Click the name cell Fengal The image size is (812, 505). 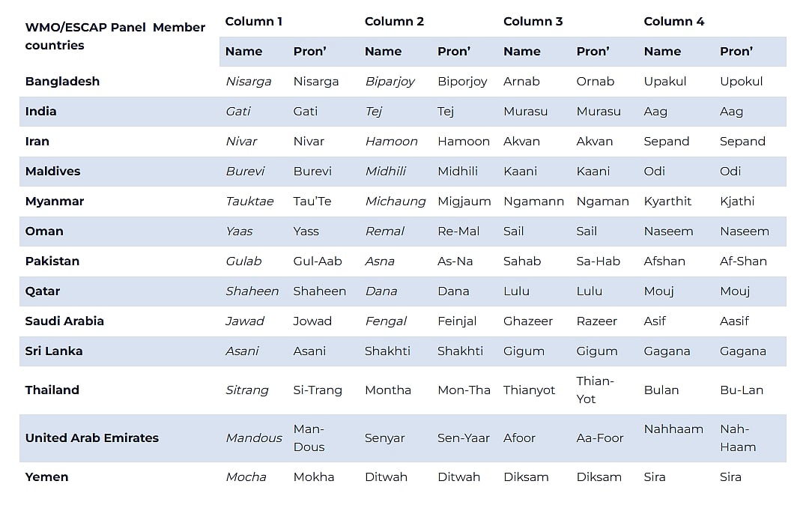pyautogui.click(x=386, y=321)
